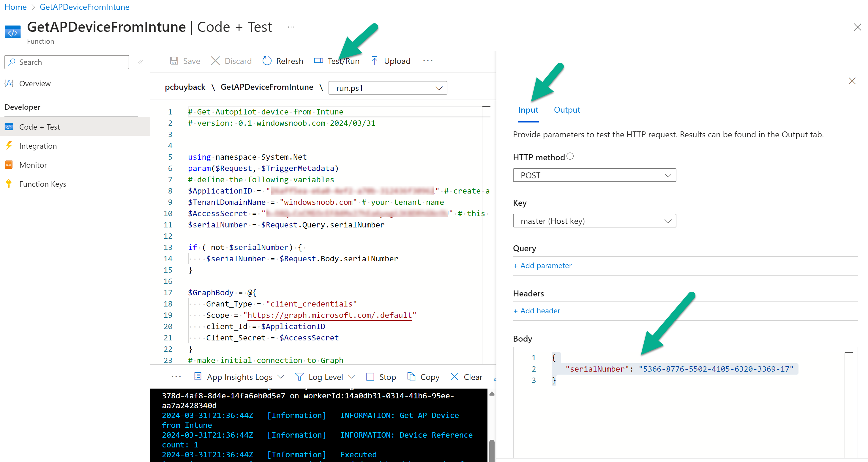The image size is (868, 462).
Task: Click the Log Level funnel icon
Action: click(299, 377)
